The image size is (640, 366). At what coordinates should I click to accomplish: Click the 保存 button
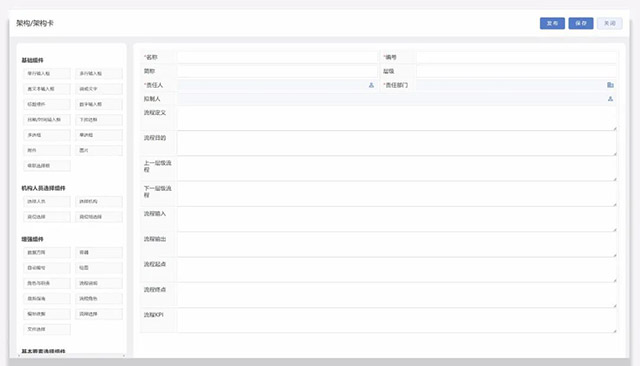point(581,23)
